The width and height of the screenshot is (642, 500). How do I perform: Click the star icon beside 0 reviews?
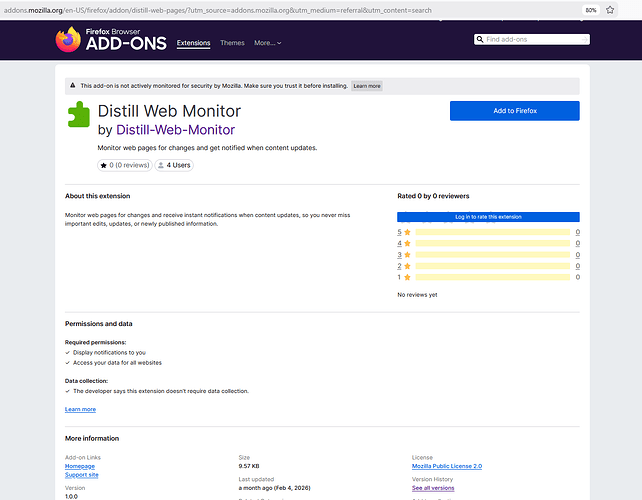click(x=103, y=165)
